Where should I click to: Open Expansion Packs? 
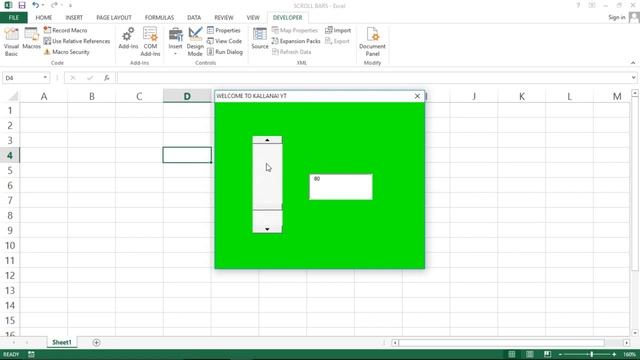point(296,41)
